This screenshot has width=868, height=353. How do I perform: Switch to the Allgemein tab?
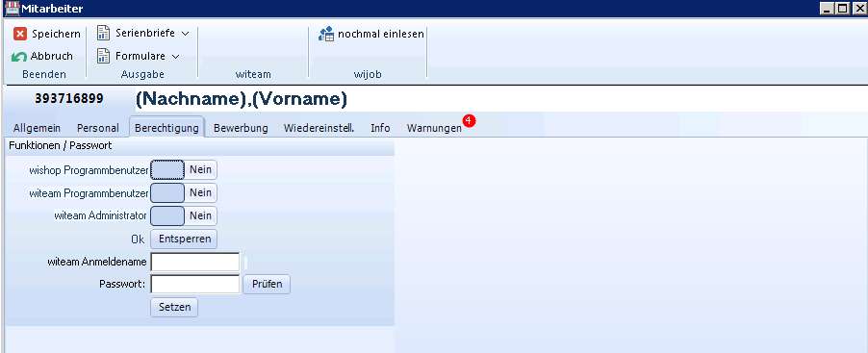[x=38, y=128]
